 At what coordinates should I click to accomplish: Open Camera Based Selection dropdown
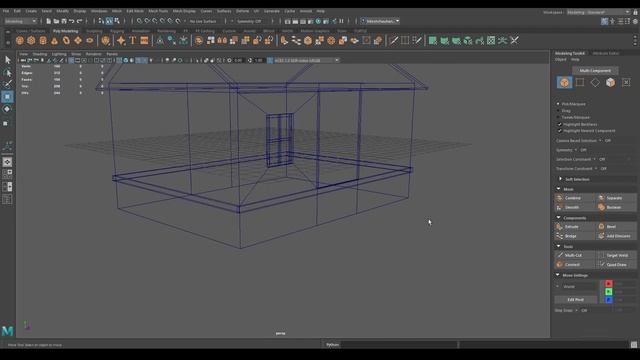tap(600, 140)
